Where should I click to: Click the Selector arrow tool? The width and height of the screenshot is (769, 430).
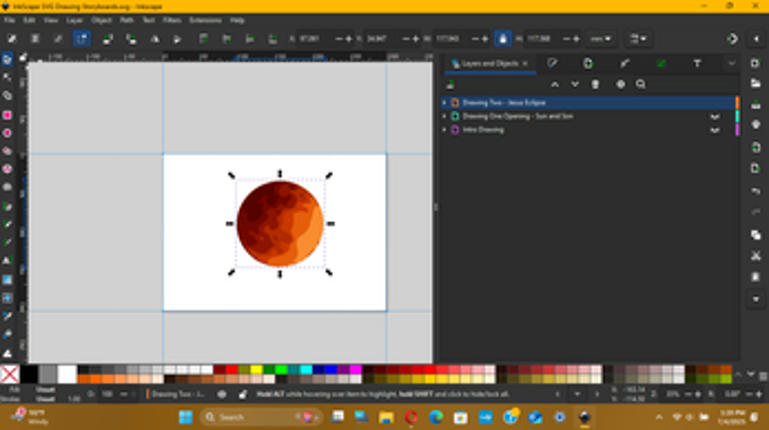[7, 59]
